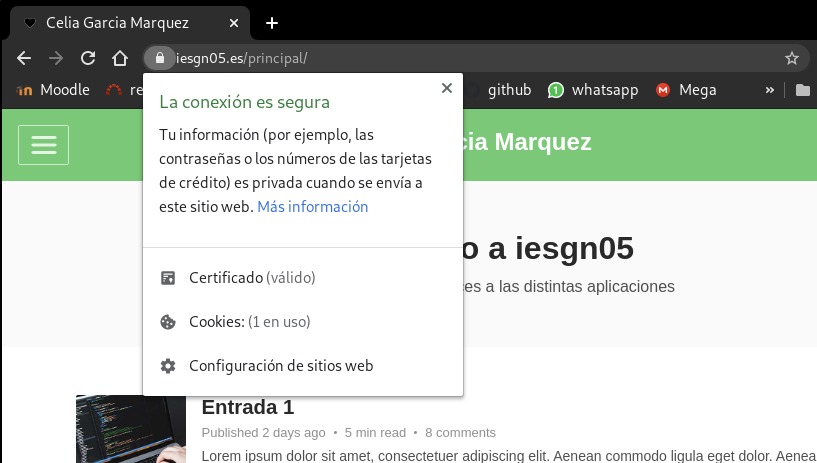This screenshot has height=463, width=817.
Task: Show more bookmarks with double chevron
Action: (770, 90)
